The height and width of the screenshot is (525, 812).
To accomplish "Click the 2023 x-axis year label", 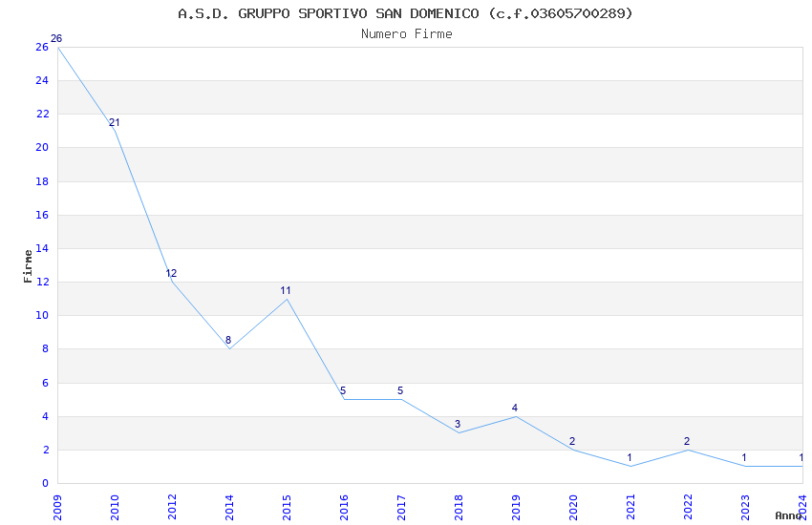I will point(745,508).
